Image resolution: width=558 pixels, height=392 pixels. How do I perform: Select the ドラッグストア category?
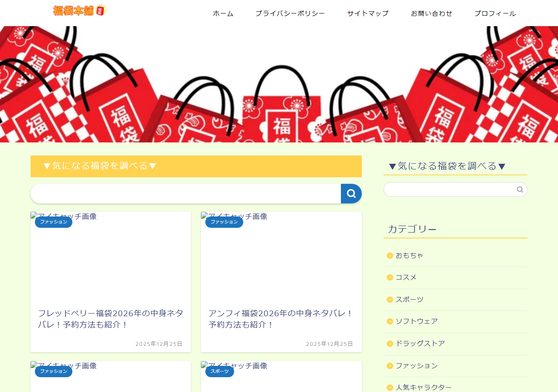(x=456, y=344)
